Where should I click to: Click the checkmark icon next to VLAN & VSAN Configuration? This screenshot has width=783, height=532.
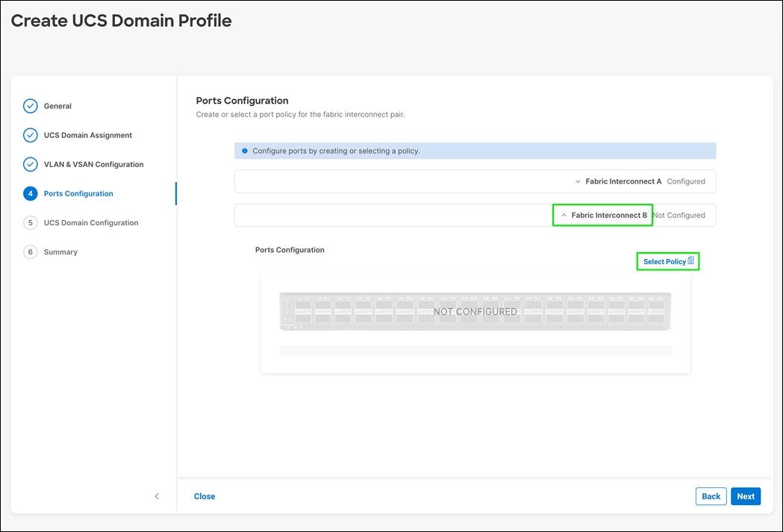pyautogui.click(x=31, y=164)
